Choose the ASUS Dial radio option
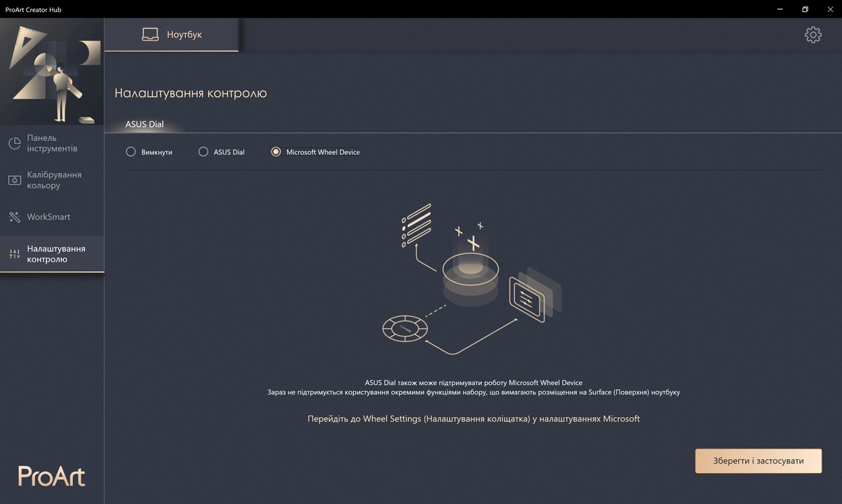The image size is (842, 504). click(x=203, y=151)
